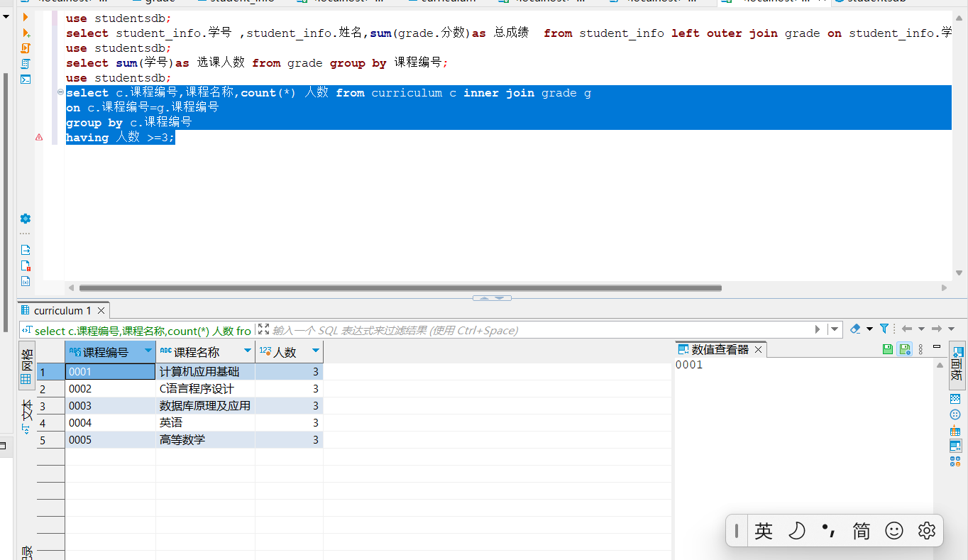Maximize the filter expression field with the expand icon
The image size is (968, 560).
(263, 329)
